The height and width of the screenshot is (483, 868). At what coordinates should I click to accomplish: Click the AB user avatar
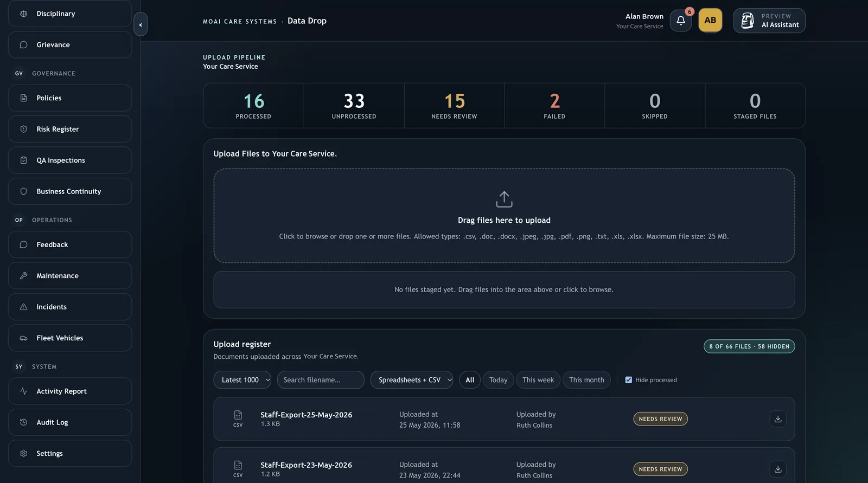click(x=710, y=20)
